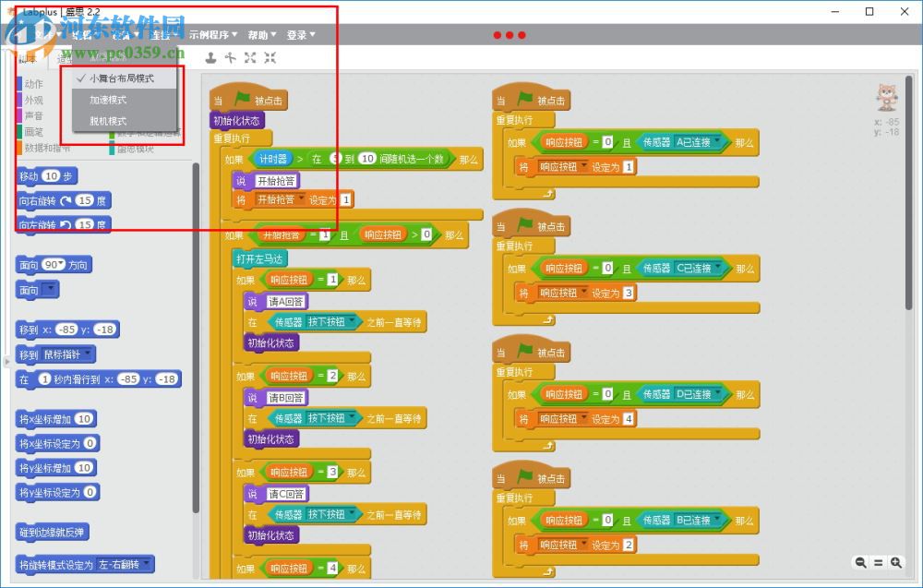This screenshot has width=923, height=588.
Task: Click the 请A回答 text field in 说 block
Action: coord(285,301)
